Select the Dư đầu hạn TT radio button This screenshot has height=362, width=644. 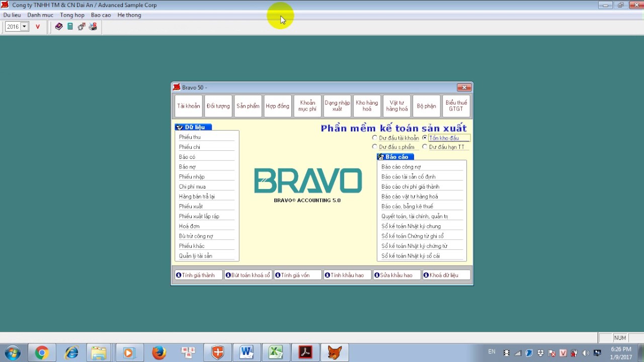[425, 147]
